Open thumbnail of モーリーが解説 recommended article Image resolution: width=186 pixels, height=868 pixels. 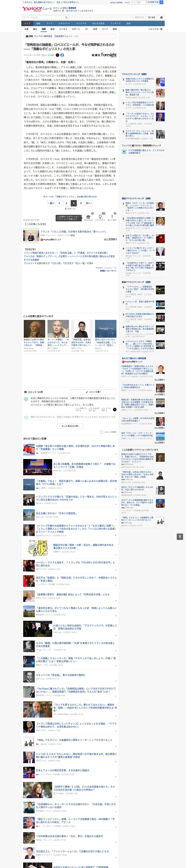tap(58, 329)
